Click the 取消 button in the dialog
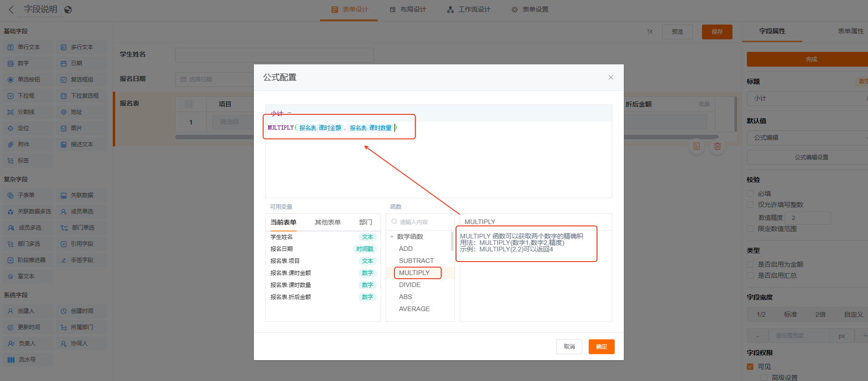Screen dimensions: 868x381 [569, 347]
